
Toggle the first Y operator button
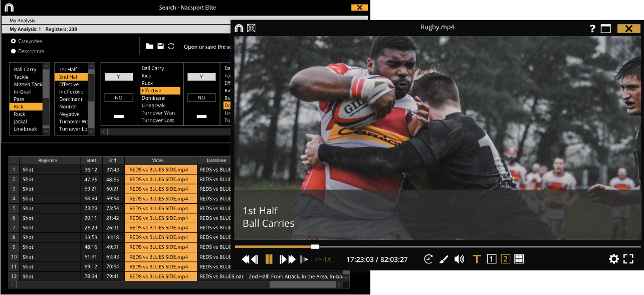118,77
